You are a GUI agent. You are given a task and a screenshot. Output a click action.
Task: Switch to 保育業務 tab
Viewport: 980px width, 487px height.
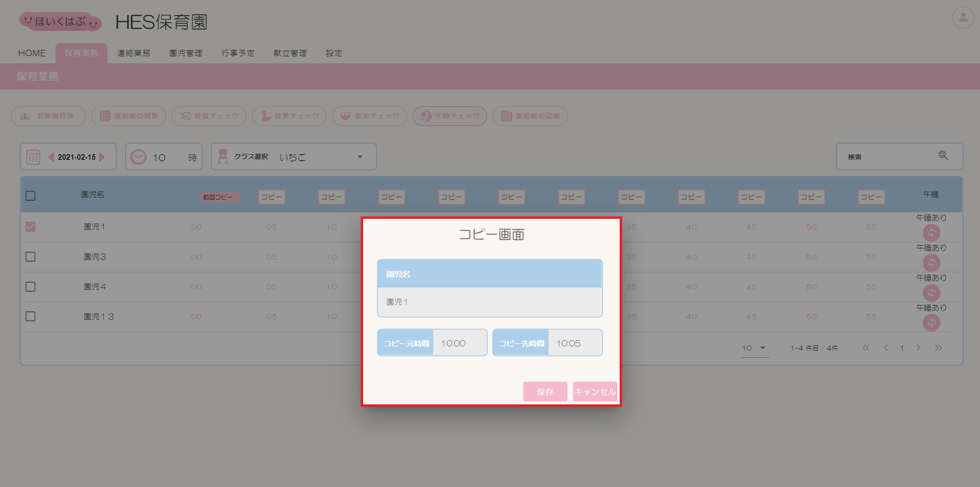[x=82, y=53]
